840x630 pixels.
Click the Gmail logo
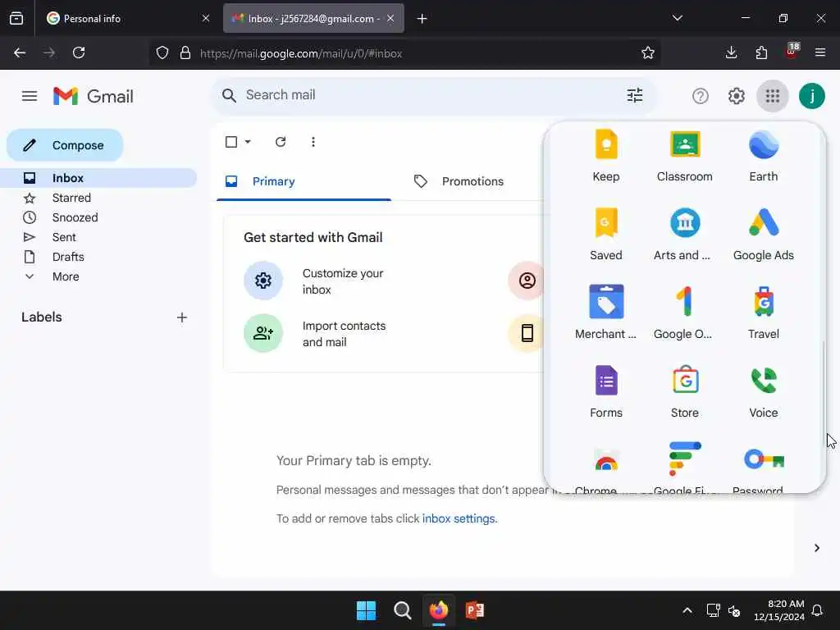(94, 97)
